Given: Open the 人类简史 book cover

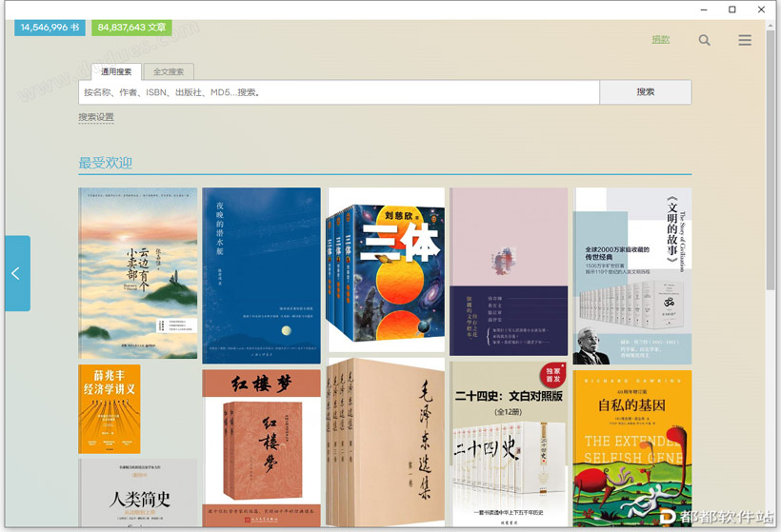Looking at the screenshot, I should (138, 493).
